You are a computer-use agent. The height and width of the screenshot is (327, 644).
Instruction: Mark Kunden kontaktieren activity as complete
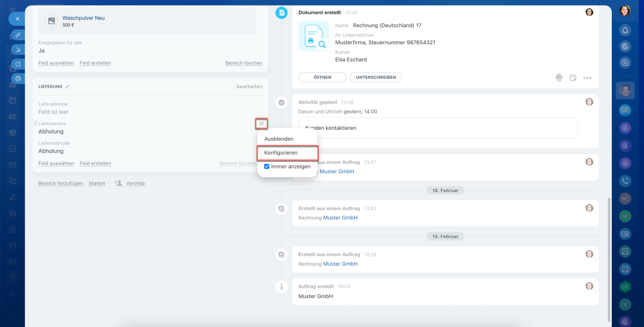tap(281, 103)
